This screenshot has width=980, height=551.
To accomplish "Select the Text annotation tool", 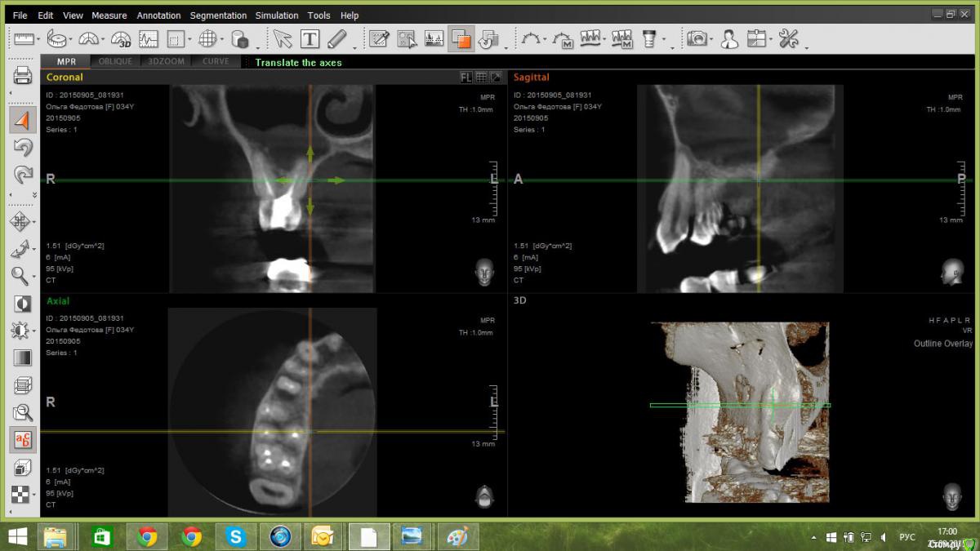I will [x=310, y=38].
